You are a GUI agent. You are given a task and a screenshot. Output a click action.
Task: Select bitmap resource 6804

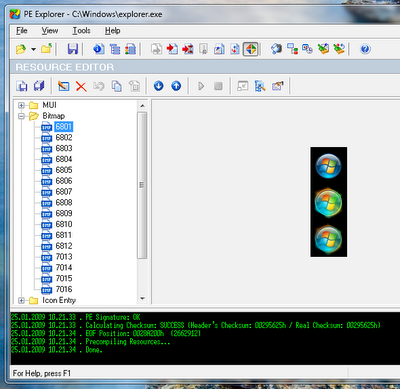64,159
